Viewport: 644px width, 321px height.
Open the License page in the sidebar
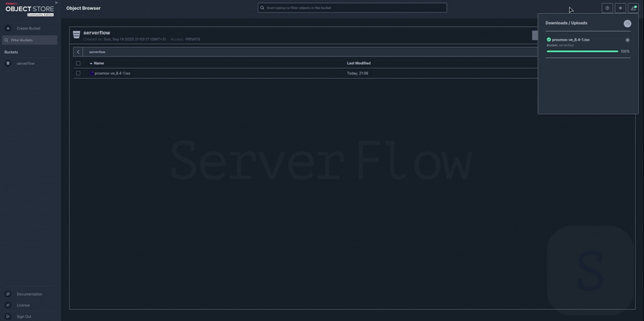tap(23, 305)
